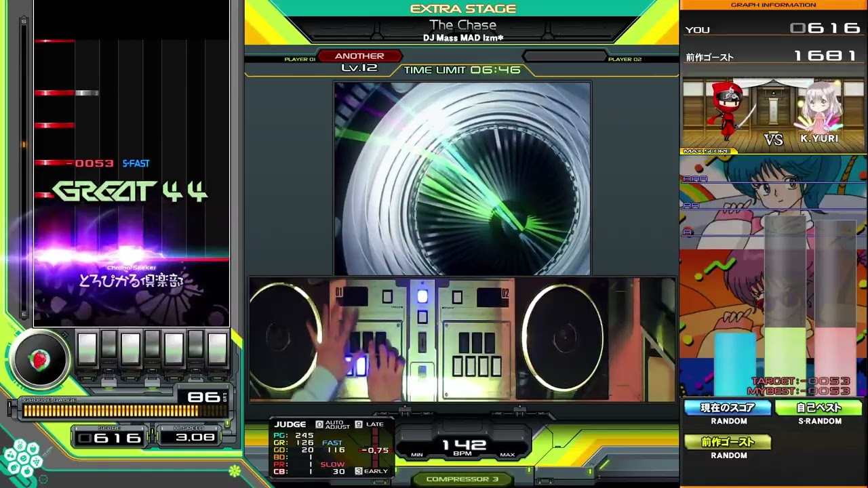Image resolution: width=868 pixels, height=488 pixels.
Task: Click the -0.75 timing offset meter
Action: [375, 450]
